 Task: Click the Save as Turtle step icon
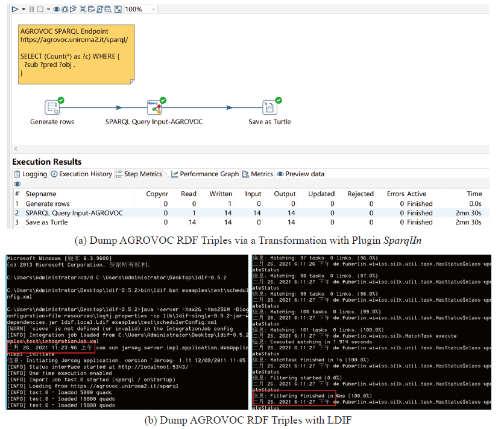269,107
